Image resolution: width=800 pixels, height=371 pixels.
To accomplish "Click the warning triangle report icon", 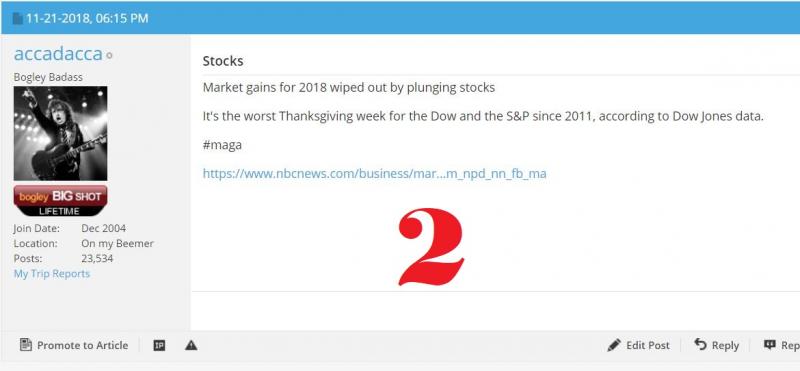I will pyautogui.click(x=191, y=345).
